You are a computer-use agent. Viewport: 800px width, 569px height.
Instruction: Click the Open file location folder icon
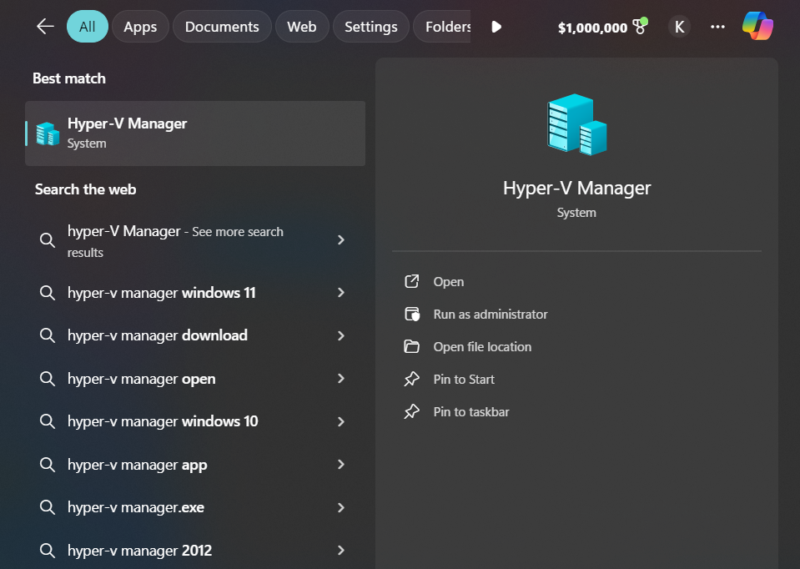point(412,347)
